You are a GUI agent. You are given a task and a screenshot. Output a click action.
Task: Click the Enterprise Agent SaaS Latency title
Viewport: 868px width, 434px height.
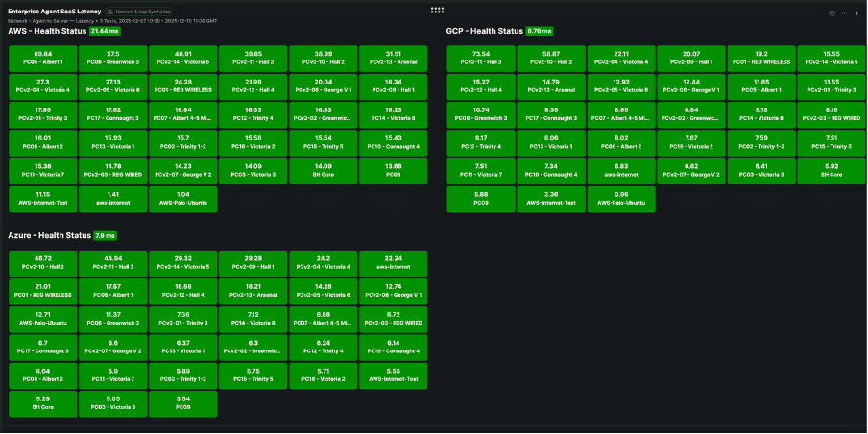click(54, 12)
